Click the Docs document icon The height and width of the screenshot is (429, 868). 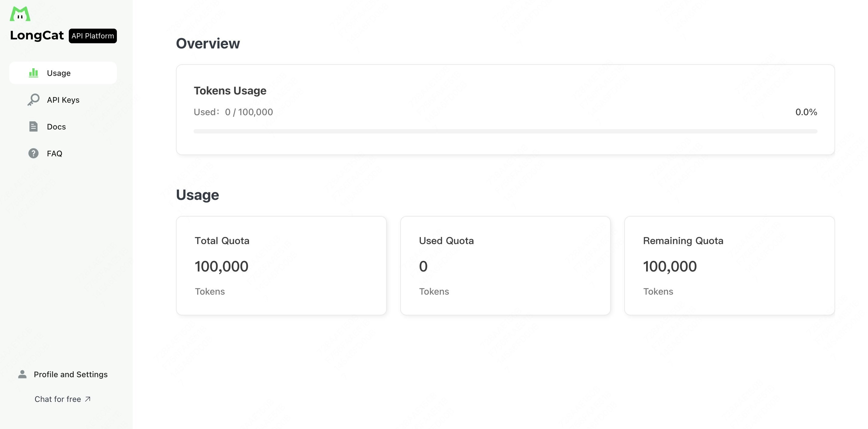click(x=33, y=126)
